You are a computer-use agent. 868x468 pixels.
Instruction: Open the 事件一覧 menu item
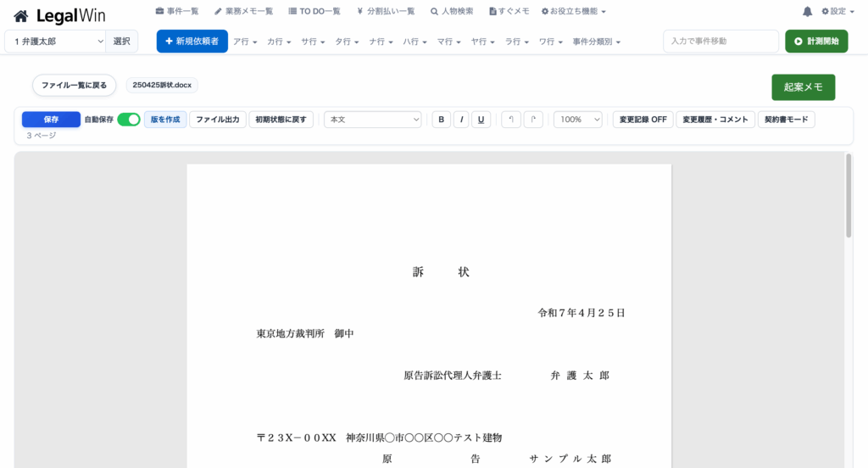pyautogui.click(x=176, y=11)
